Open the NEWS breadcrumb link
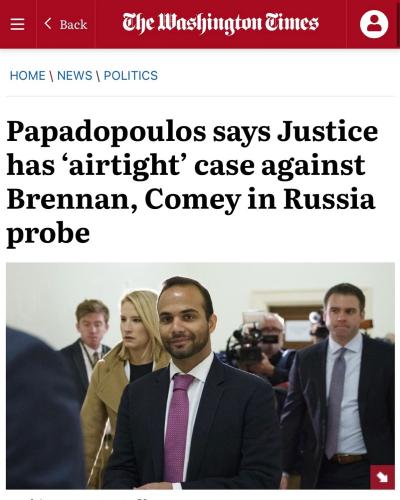The width and height of the screenshot is (400, 500). (75, 76)
